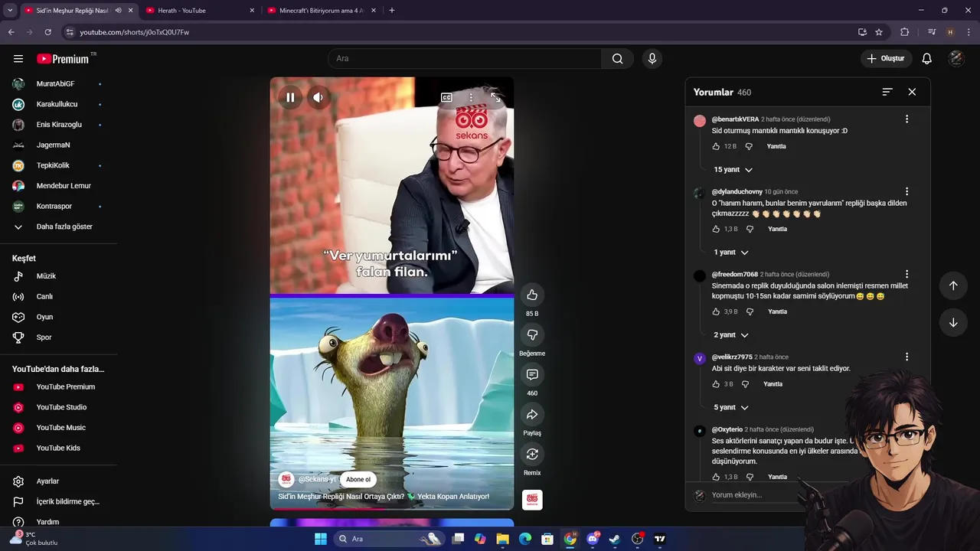
Task: Expand 1 yanıt replies under dylanduchovny
Action: (730, 253)
